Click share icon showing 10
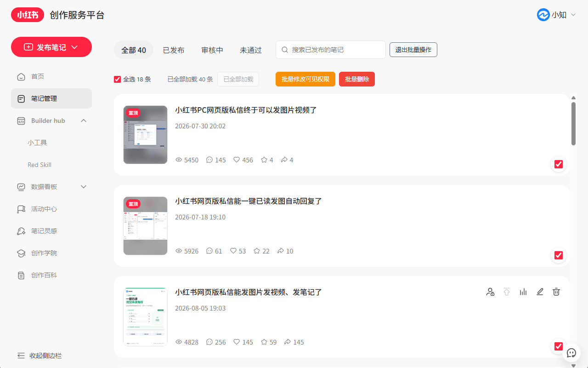 pos(281,251)
